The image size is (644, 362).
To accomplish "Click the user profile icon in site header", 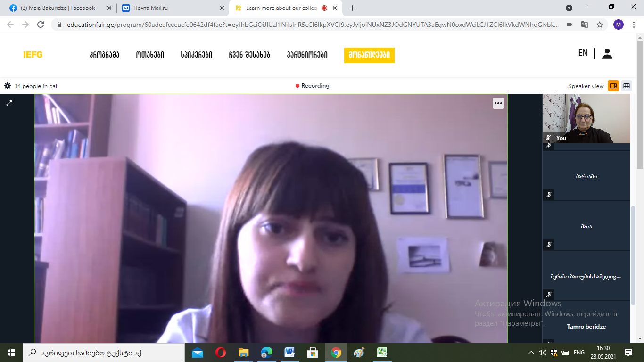I will point(607,54).
